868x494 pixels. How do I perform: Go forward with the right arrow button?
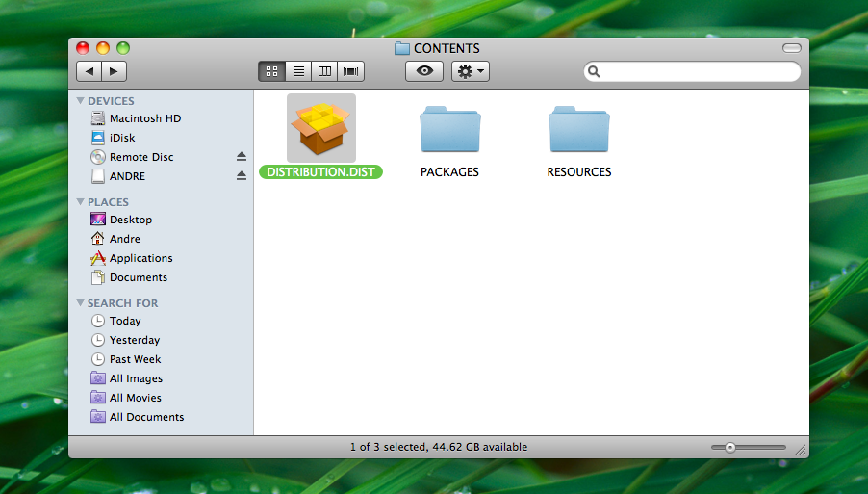[115, 71]
